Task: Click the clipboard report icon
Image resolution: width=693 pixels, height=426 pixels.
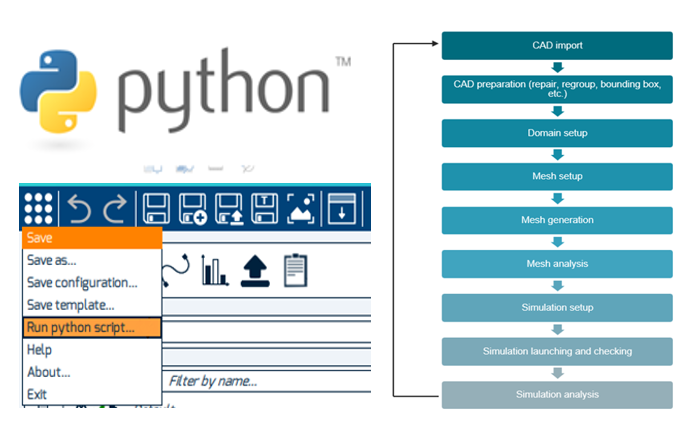Action: click(295, 269)
